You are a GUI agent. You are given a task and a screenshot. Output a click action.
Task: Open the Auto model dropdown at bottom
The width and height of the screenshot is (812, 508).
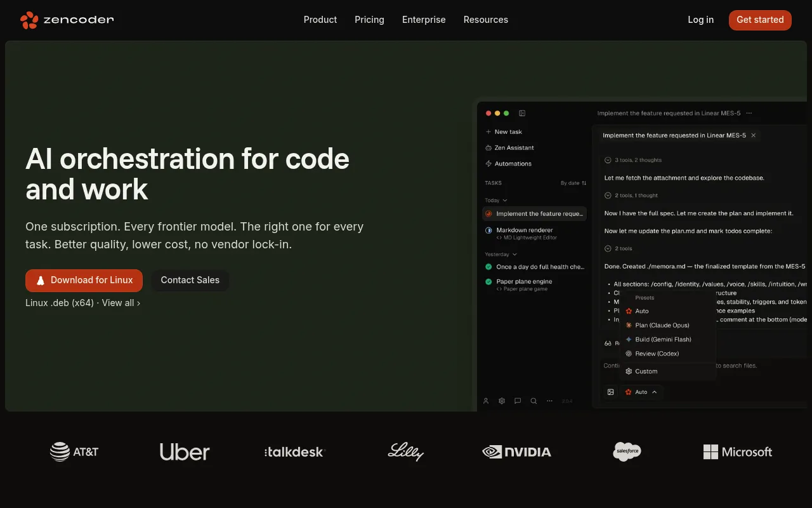[641, 392]
